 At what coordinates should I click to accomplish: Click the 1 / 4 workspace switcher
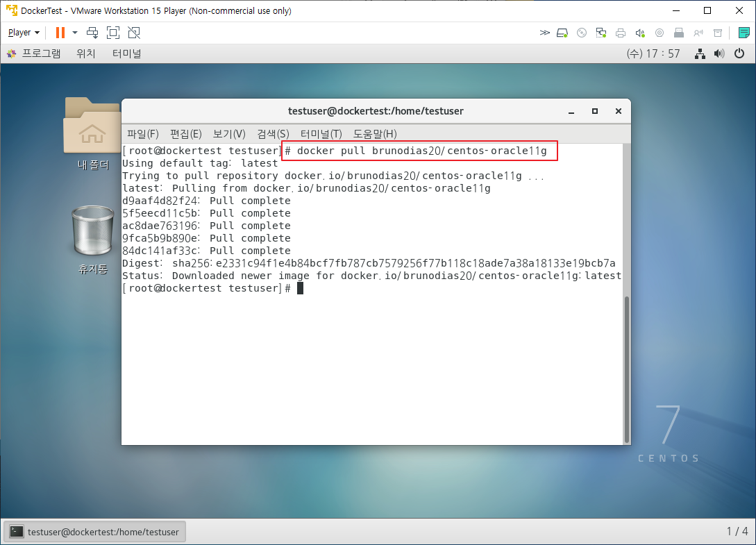tap(737, 532)
